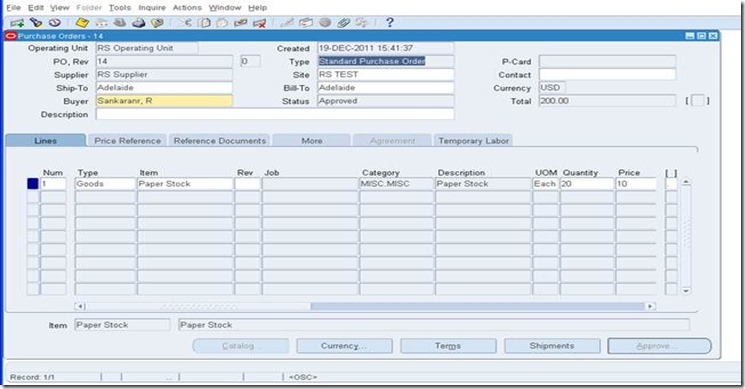Click the Item cell Paper Stock in line 1
The height and width of the screenshot is (389, 745).
(185, 184)
